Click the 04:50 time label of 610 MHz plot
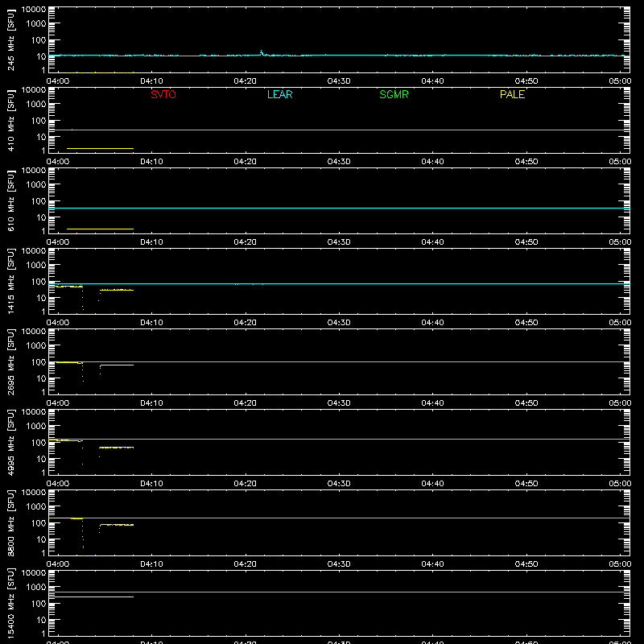This screenshot has height=644, width=644. (526, 242)
